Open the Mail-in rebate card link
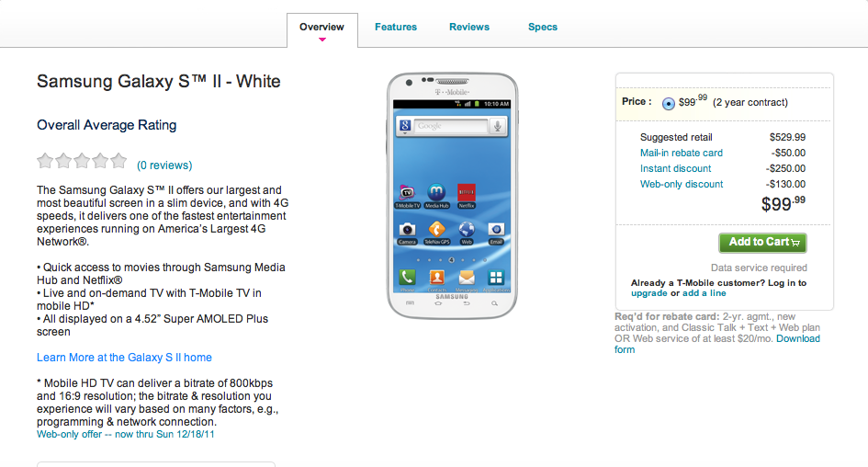The image size is (868, 467). click(682, 153)
